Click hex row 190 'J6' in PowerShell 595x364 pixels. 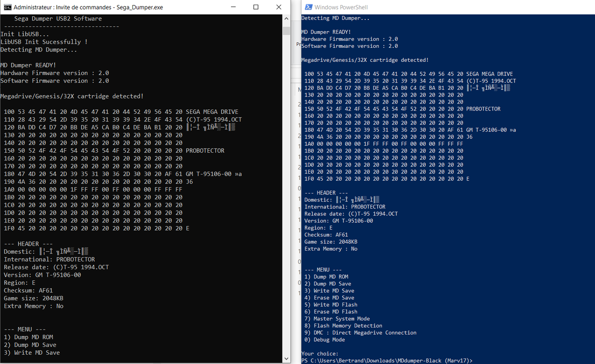(389, 137)
